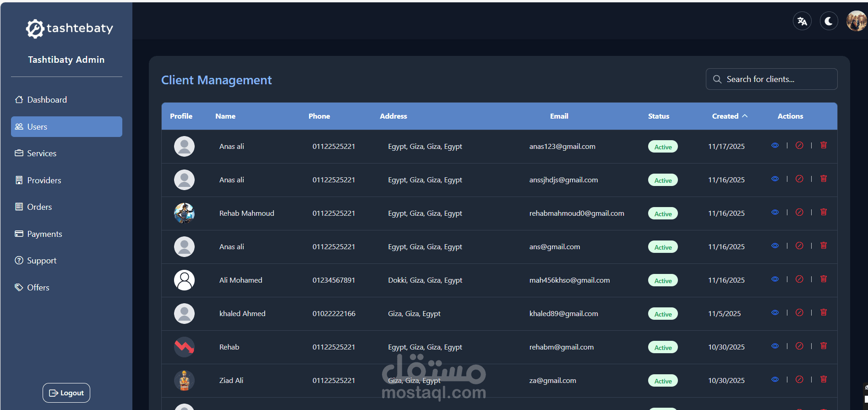Image resolution: width=868 pixels, height=410 pixels.
Task: View client rehabm@gmail.com eye icon
Action: tap(775, 346)
